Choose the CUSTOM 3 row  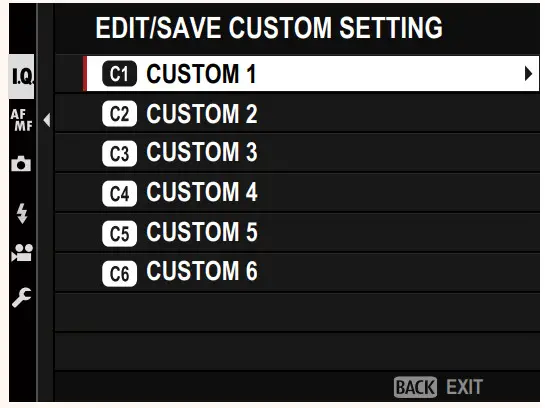pyautogui.click(x=297, y=153)
